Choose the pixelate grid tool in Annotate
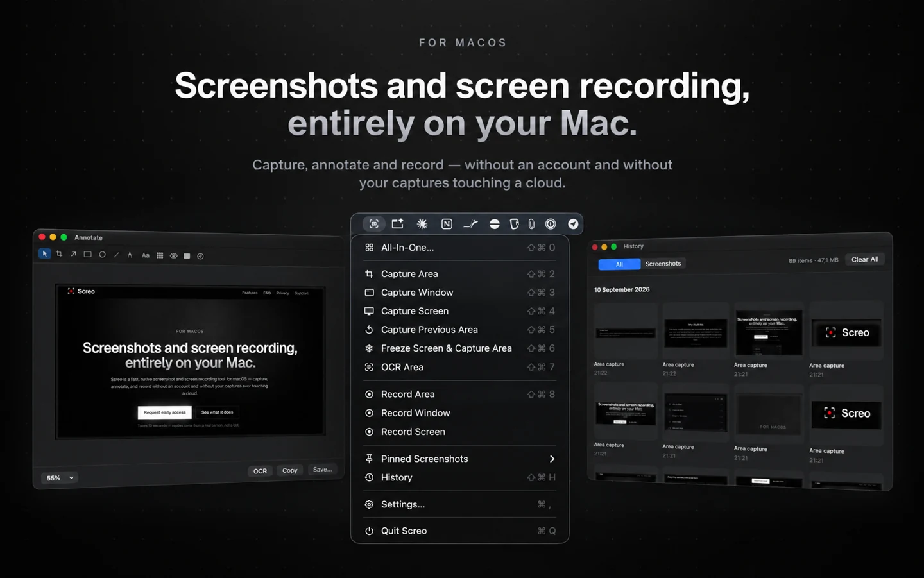This screenshot has width=924, height=578. pos(160,255)
